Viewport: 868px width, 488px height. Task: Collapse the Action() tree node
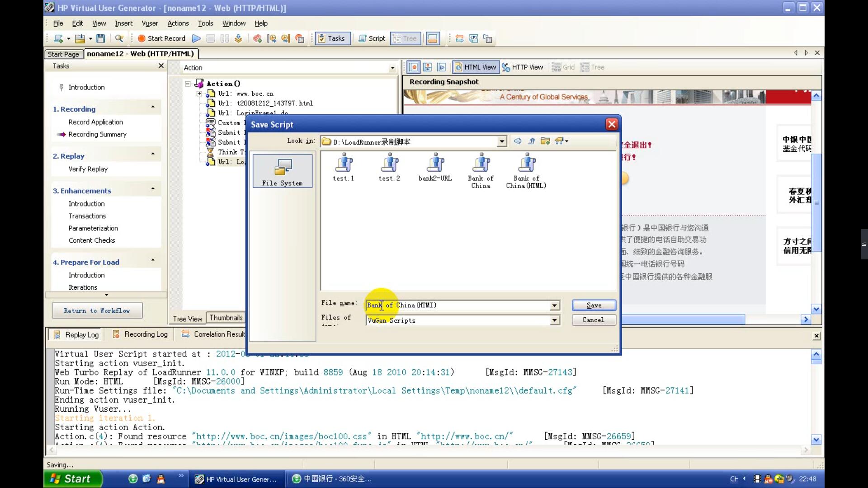point(188,84)
